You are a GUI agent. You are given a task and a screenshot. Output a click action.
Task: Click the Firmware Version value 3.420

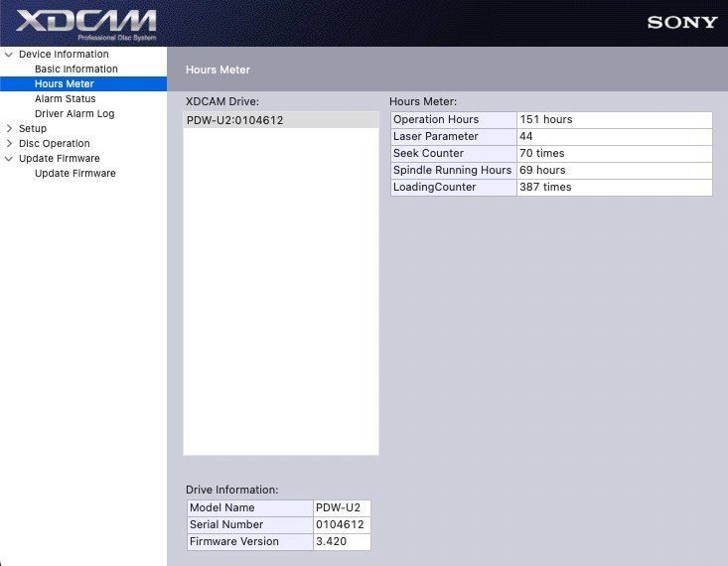[x=330, y=542]
